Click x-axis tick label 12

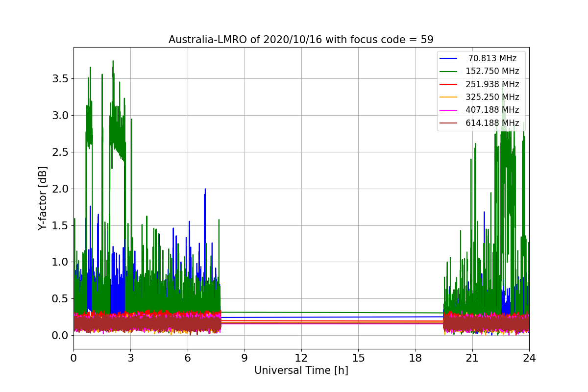coord(301,358)
